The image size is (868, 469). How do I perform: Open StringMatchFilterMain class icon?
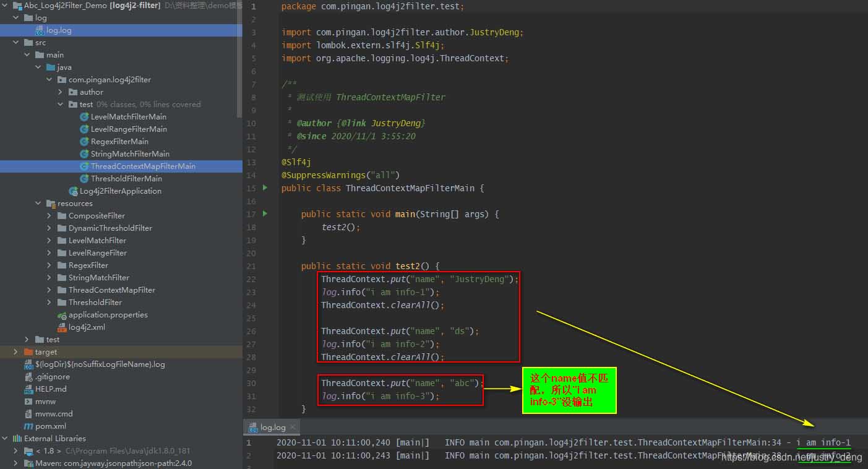[84, 154]
